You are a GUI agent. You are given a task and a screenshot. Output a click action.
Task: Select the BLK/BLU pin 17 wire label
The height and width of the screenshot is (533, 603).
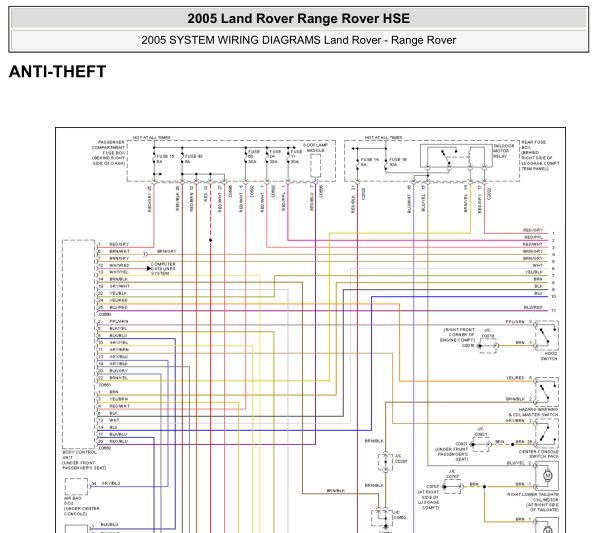tap(118, 435)
